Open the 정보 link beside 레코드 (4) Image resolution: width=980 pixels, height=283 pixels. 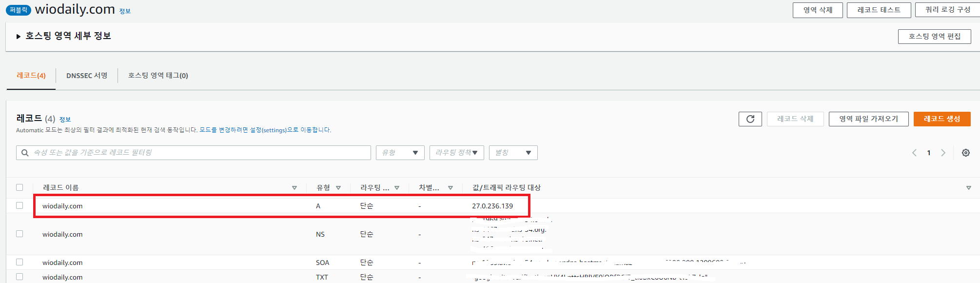click(x=65, y=120)
